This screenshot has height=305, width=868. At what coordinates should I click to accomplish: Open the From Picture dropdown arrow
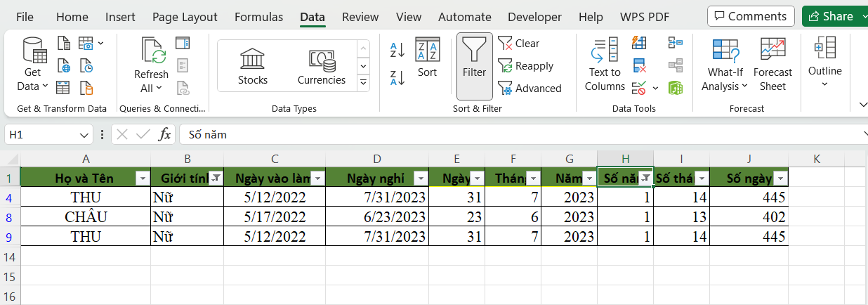tap(100, 44)
